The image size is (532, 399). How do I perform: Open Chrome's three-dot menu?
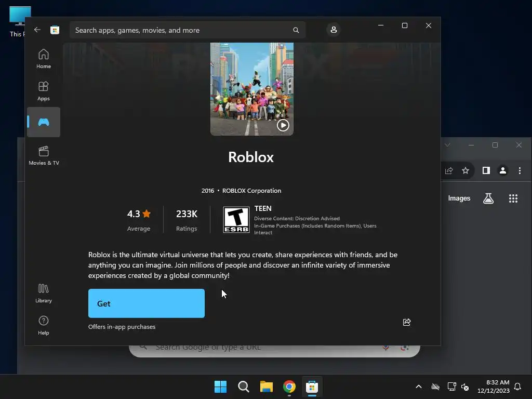(x=520, y=170)
